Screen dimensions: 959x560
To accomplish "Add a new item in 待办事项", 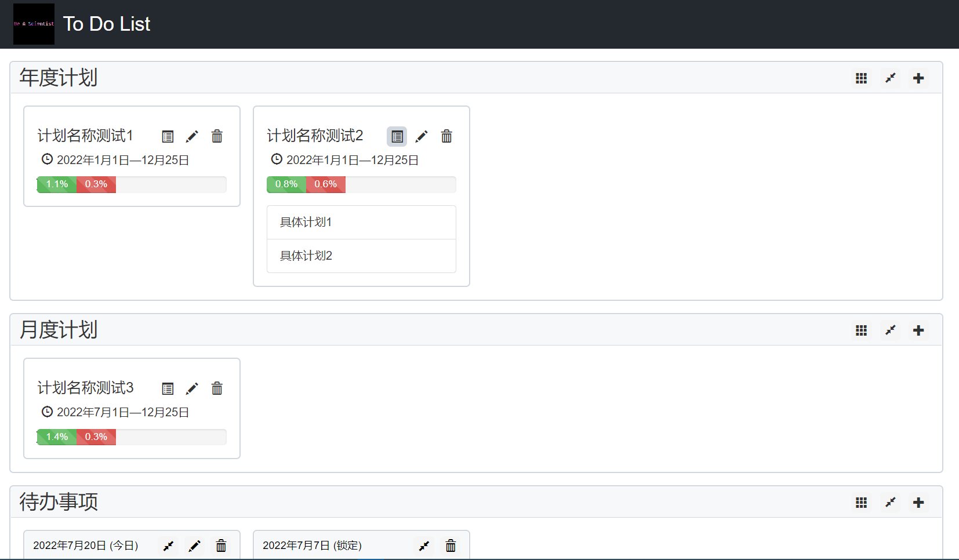I will tap(918, 503).
